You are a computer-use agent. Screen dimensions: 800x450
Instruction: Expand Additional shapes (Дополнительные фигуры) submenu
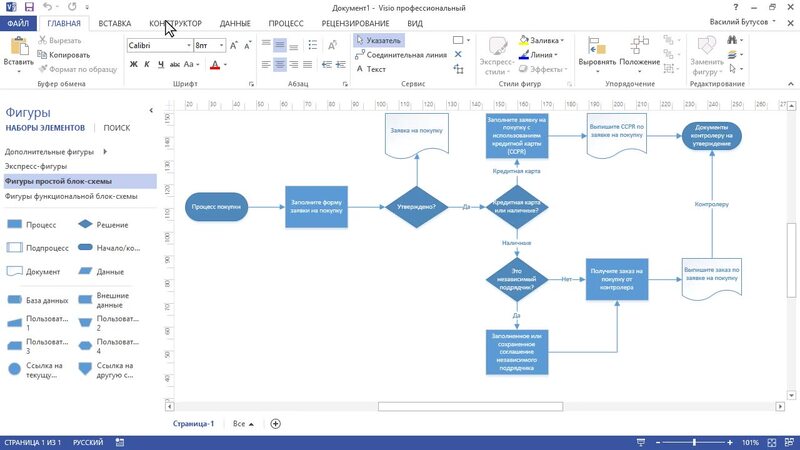[x=104, y=151]
